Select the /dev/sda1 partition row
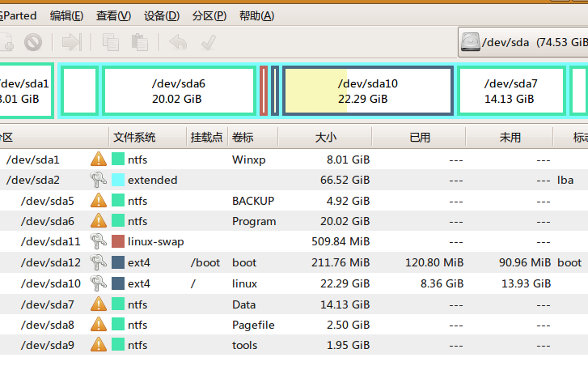588x383 pixels. [294, 160]
